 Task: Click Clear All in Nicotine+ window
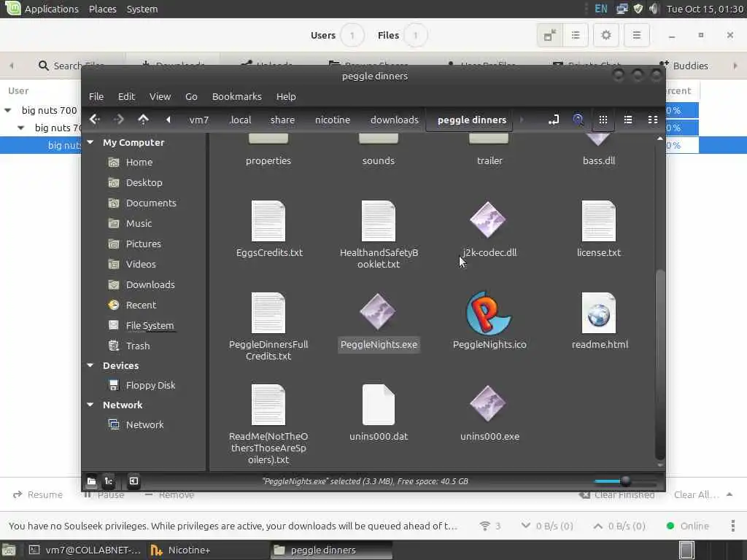(697, 495)
